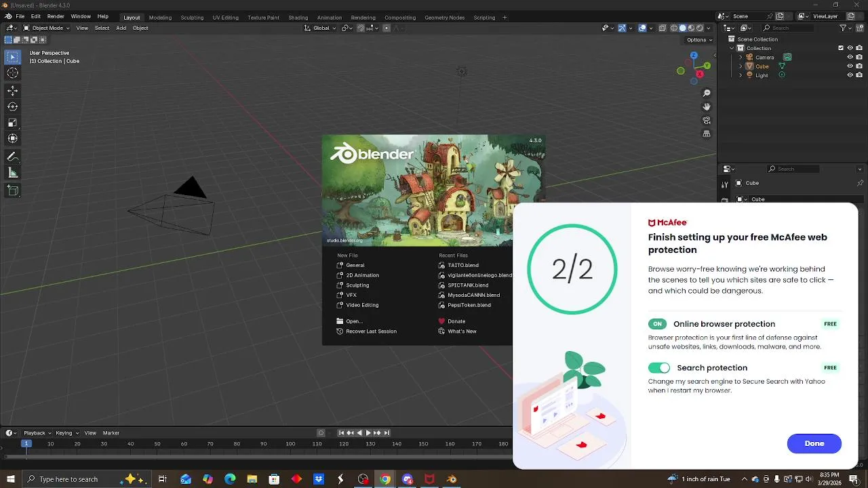The height and width of the screenshot is (488, 868).
Task: Toggle viewport gizmos display
Action: point(622,28)
